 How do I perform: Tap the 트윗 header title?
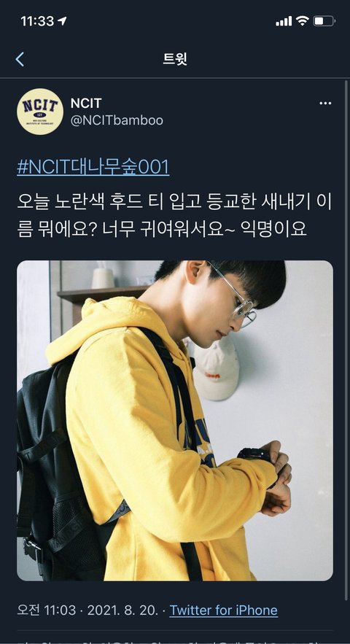click(x=175, y=59)
